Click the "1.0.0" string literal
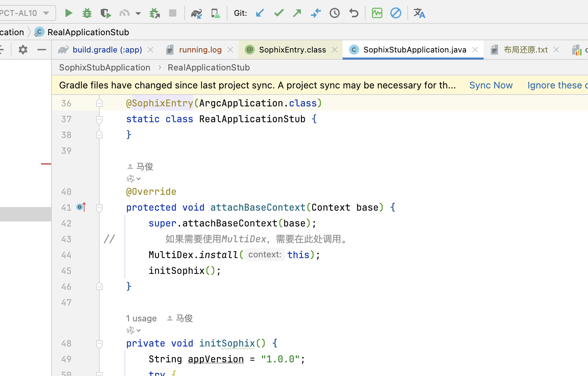 (280, 359)
